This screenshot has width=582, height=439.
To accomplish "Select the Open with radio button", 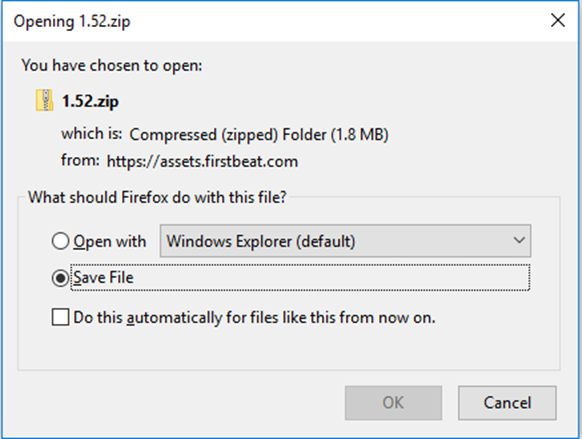I will point(60,241).
